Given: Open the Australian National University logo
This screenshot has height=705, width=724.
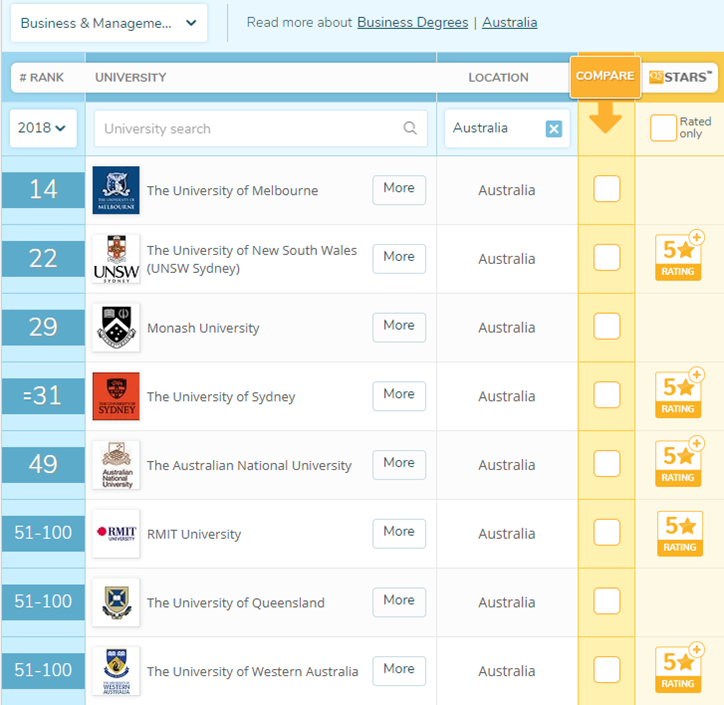Looking at the screenshot, I should coord(116,465).
